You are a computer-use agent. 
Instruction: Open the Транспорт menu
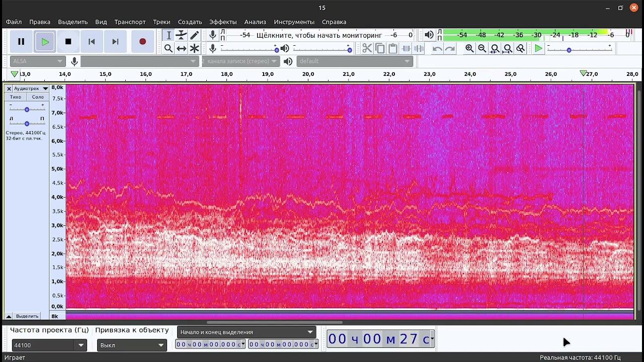130,22
